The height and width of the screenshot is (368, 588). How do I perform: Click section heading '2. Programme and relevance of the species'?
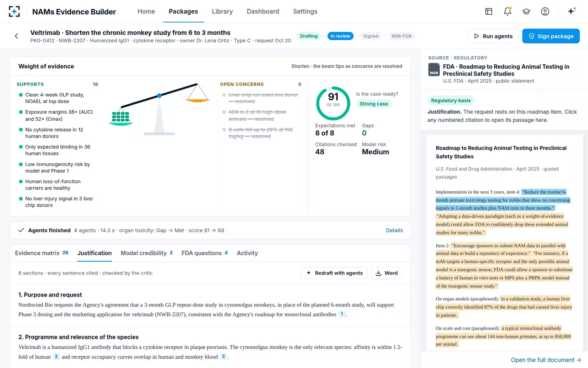tap(78, 337)
